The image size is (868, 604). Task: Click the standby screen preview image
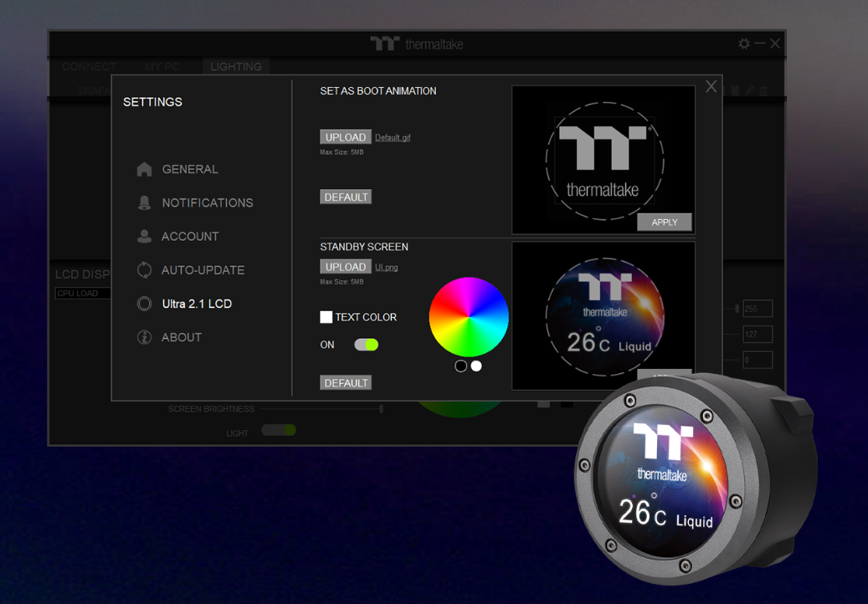[604, 316]
